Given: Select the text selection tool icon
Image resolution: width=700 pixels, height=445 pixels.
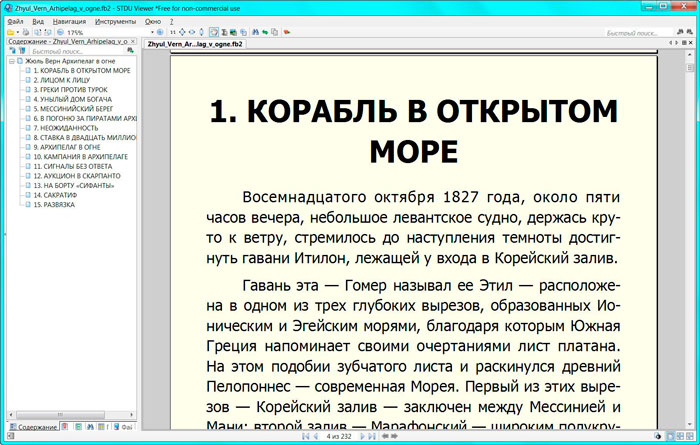Looking at the screenshot, I should 224,32.
